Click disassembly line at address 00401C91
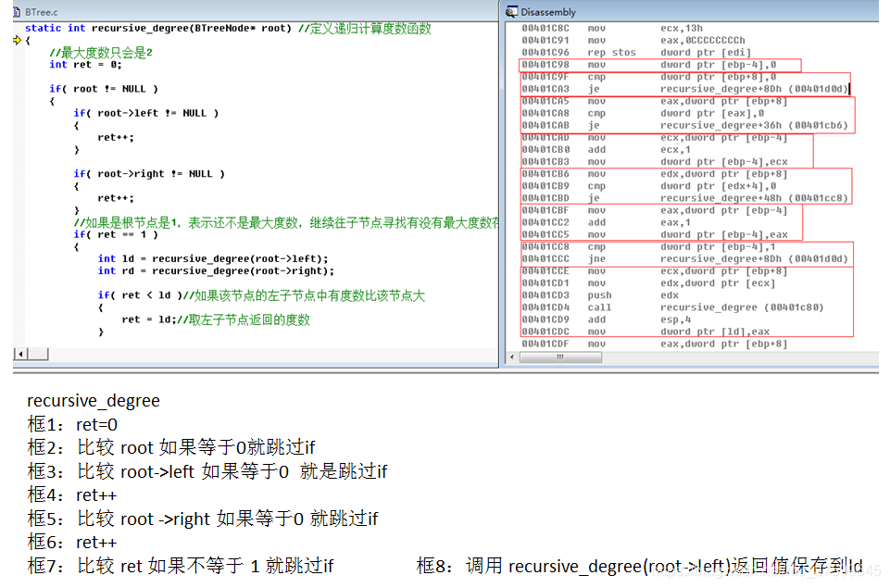890x588 pixels. pos(633,41)
